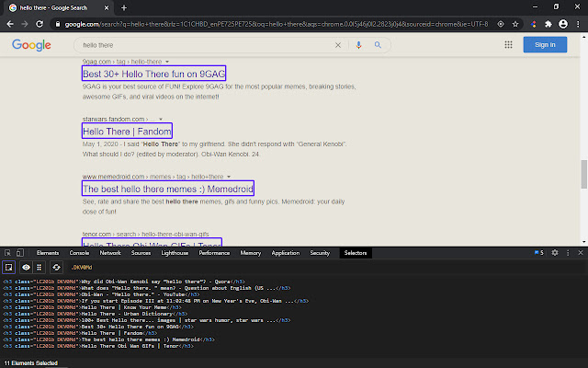Screen dimensions: 588x368
Task: Select the Selectors tab in DevTools
Action: click(x=356, y=253)
